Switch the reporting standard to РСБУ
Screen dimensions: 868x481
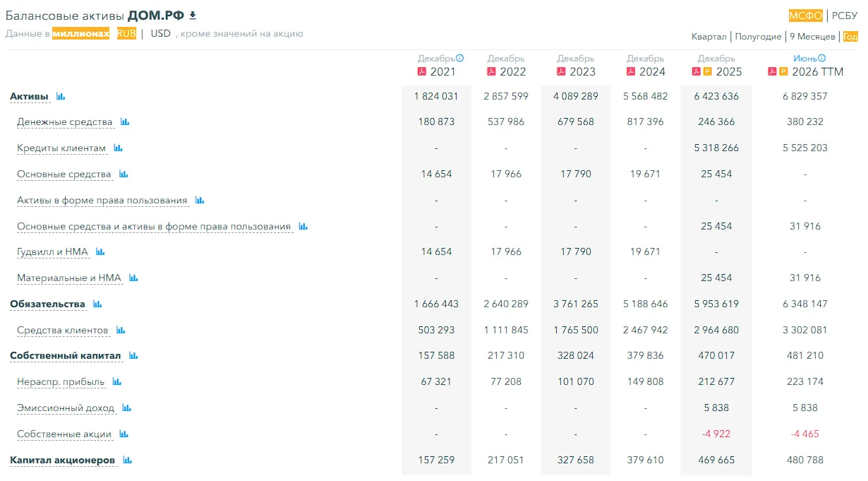click(x=845, y=16)
